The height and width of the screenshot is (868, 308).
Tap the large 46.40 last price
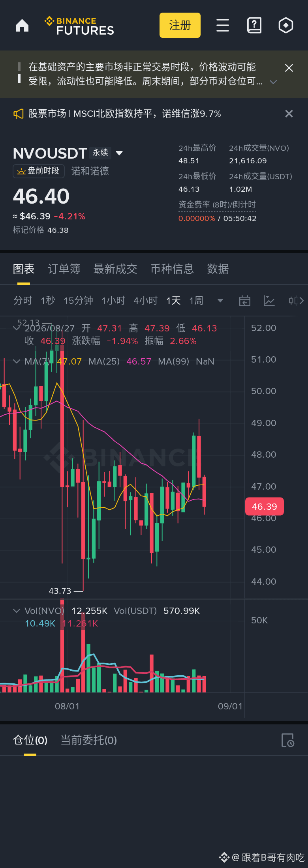(41, 196)
